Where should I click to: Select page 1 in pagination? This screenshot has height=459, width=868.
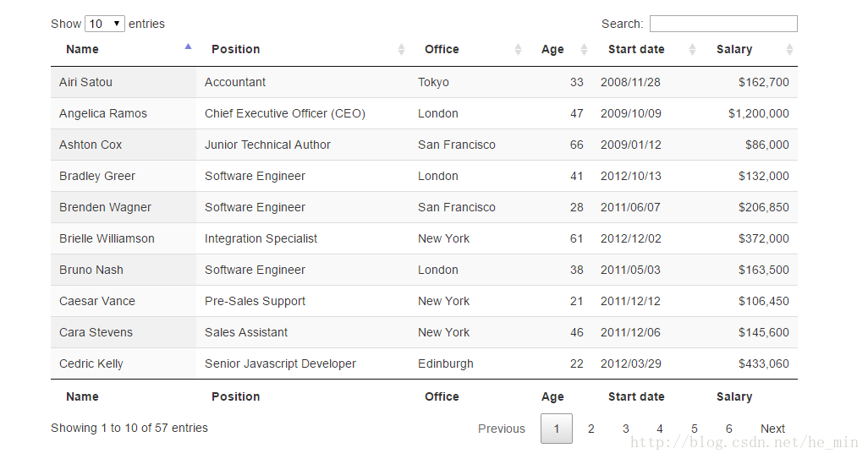click(557, 429)
